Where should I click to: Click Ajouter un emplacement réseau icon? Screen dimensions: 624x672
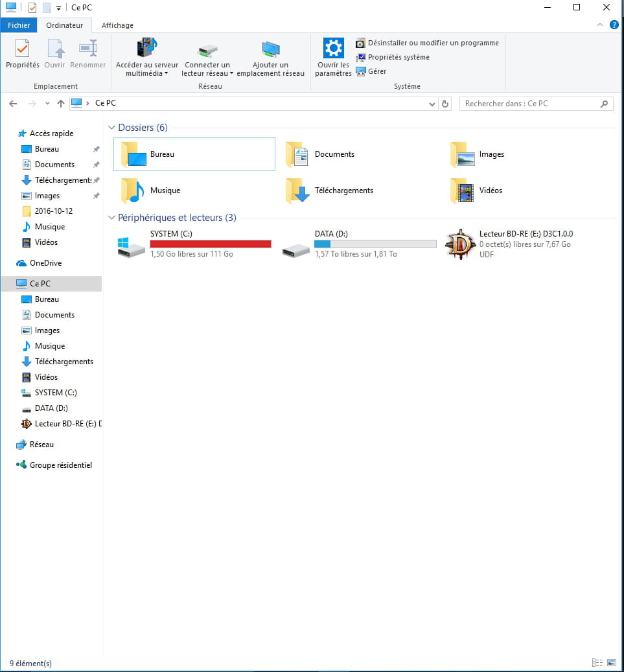tap(270, 49)
